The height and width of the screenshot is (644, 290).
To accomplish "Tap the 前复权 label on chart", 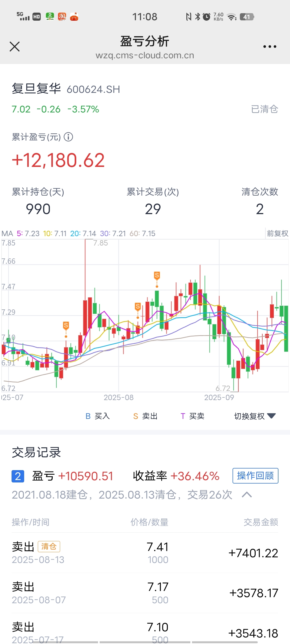I will click(277, 233).
